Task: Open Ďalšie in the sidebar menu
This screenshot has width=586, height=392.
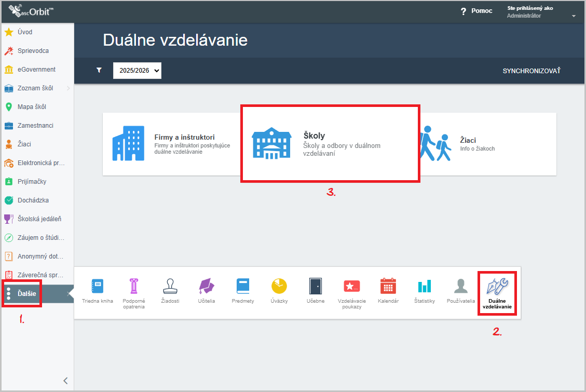Action: click(27, 293)
